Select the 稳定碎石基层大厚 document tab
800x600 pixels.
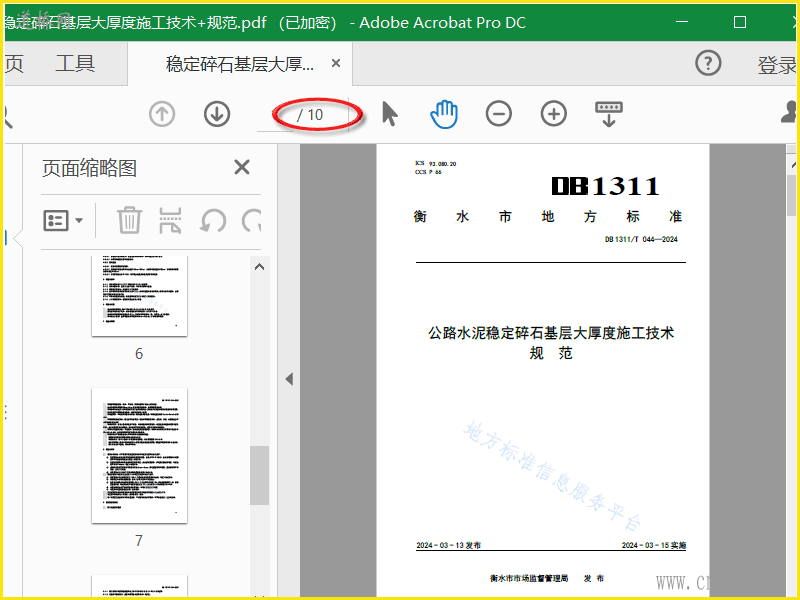(240, 64)
